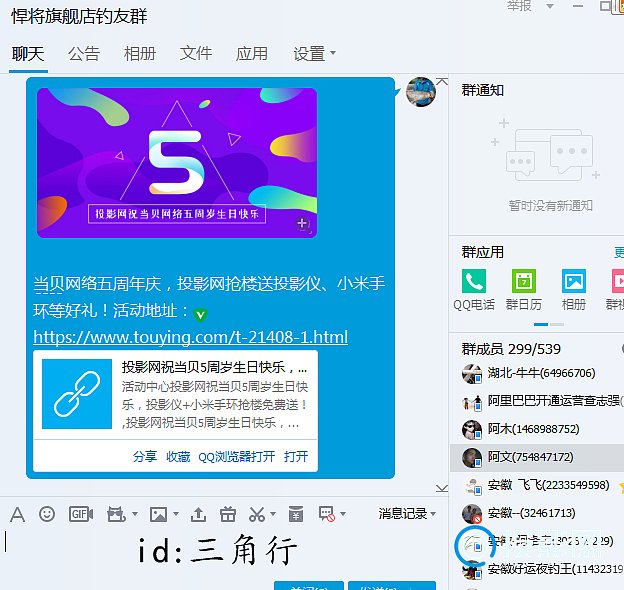Click QQ浏览器打开 on the link card
The height and width of the screenshot is (590, 624).
(x=236, y=456)
